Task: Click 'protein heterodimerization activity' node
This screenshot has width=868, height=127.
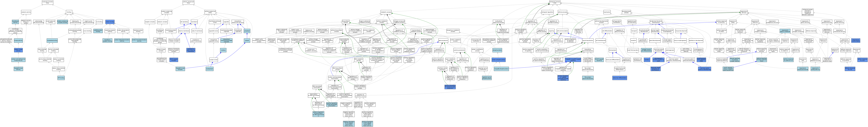Action: pyautogui.click(x=122, y=41)
